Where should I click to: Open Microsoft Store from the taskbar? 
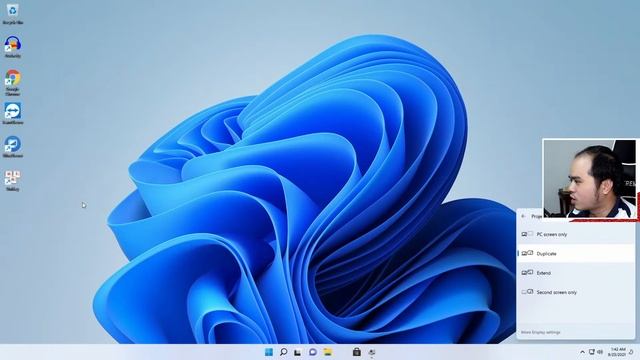356,352
